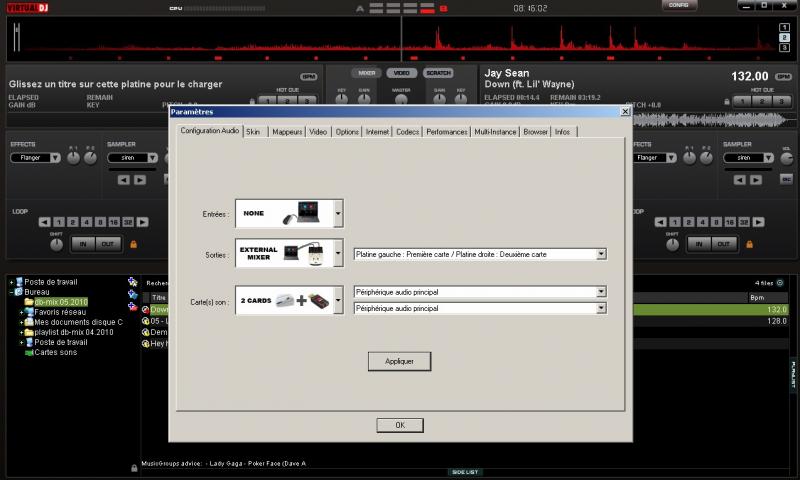Click right sampler next arrow button

coord(756,180)
